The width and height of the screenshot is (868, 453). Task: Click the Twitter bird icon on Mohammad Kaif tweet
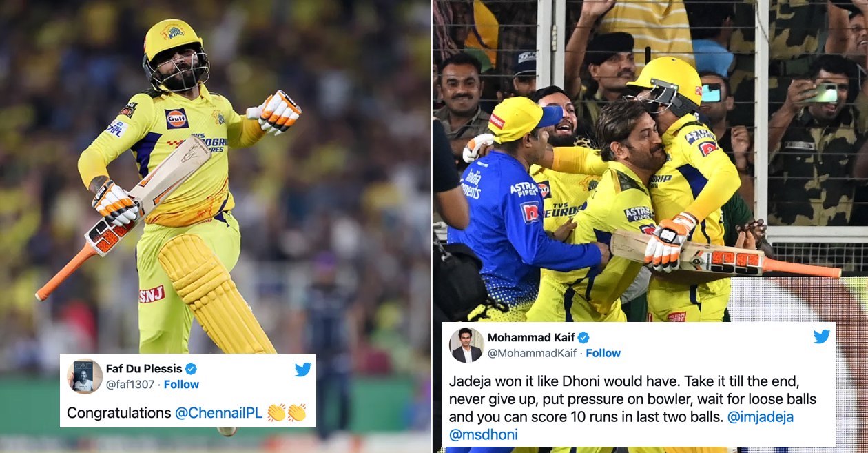coord(822,336)
